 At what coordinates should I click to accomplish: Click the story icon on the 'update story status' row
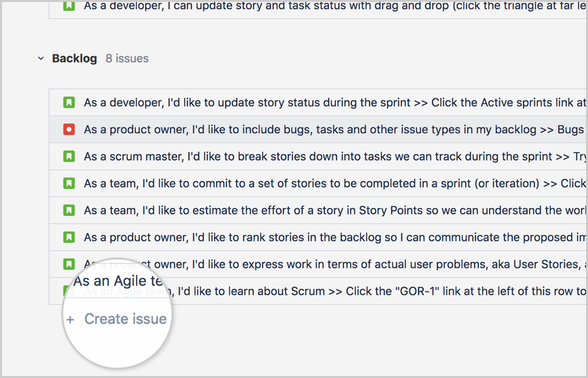(x=69, y=102)
